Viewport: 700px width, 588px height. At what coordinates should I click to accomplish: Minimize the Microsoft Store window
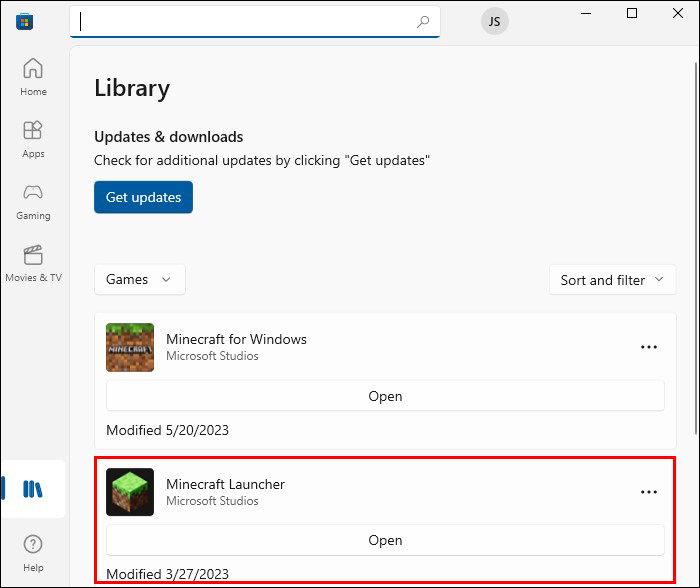[x=586, y=13]
